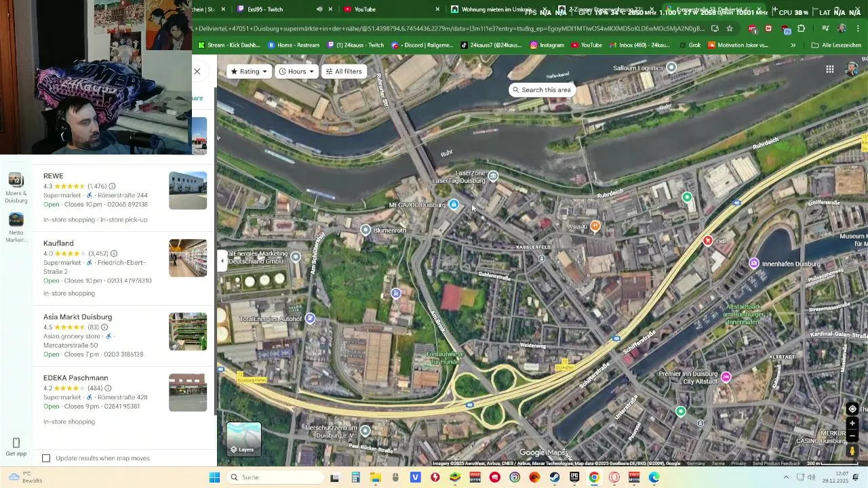Click Premier Inn Duisburg hotel marker
Viewport: 868px width, 488px height.
(x=726, y=377)
